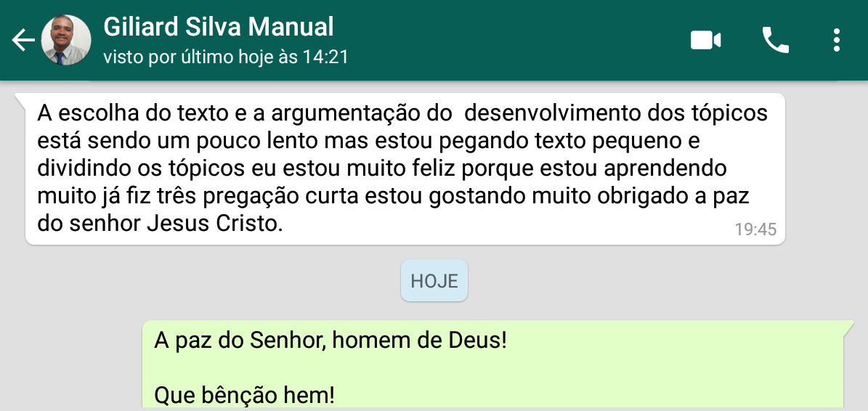Tap the empty header area before the video icon
The height and width of the screenshot is (411, 868).
tap(515, 41)
